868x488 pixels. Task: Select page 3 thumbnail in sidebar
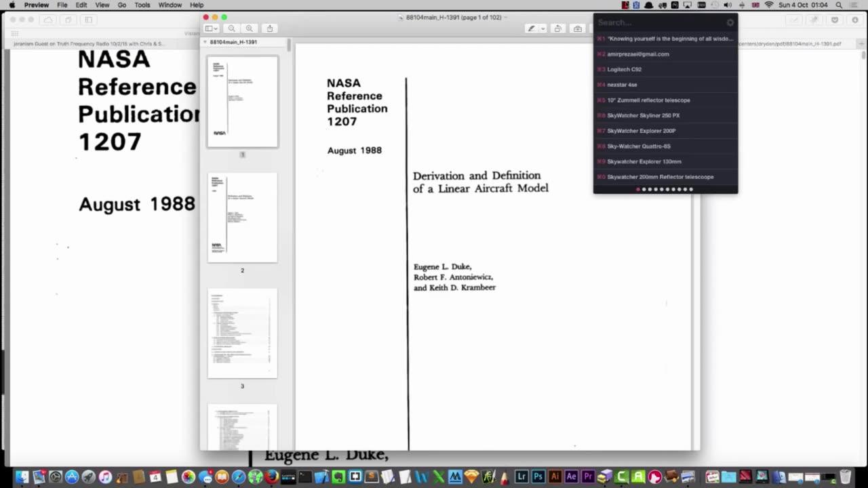(242, 333)
